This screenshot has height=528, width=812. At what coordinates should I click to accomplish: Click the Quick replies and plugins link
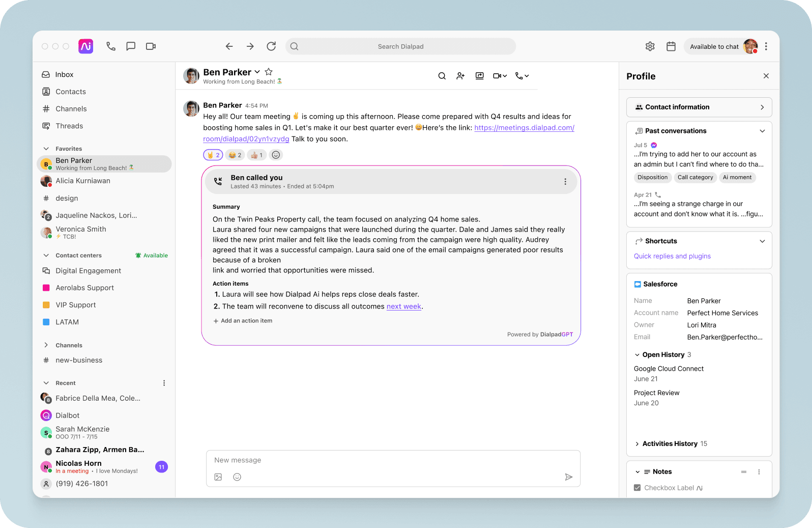point(672,256)
